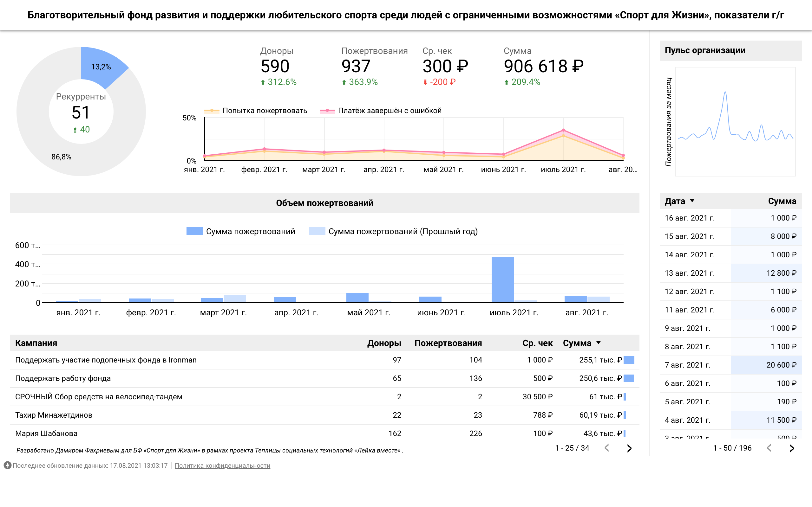Click sort arrow next to Дата header

tap(692, 201)
